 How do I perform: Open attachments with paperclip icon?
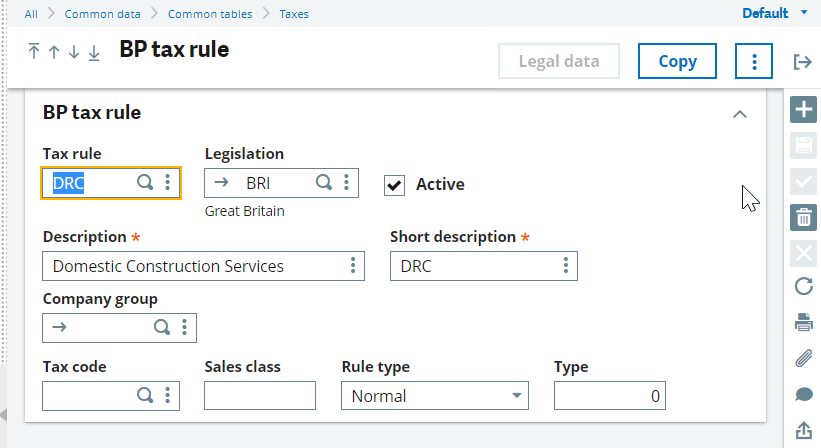804,359
